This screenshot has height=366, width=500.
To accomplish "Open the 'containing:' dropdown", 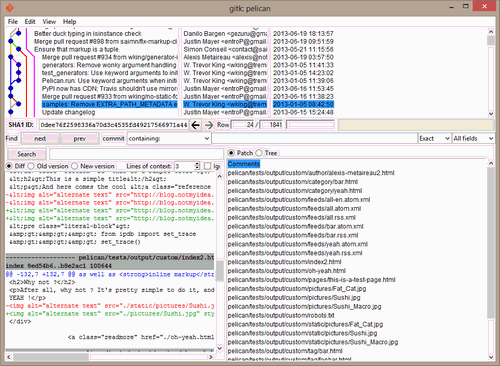I will tap(169, 138).
